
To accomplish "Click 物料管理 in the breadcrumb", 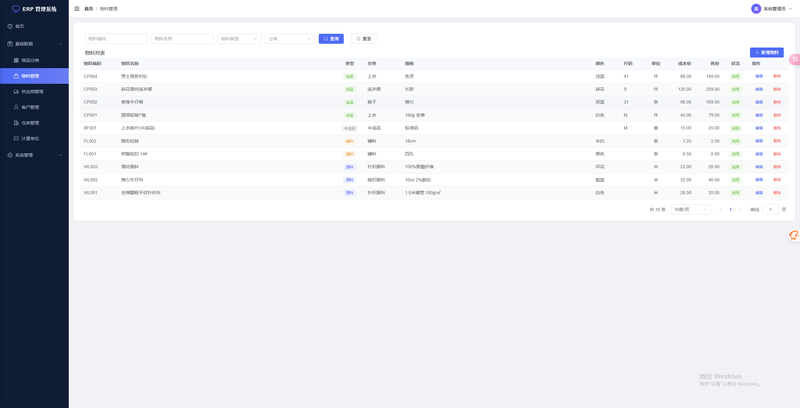I will 109,9.
